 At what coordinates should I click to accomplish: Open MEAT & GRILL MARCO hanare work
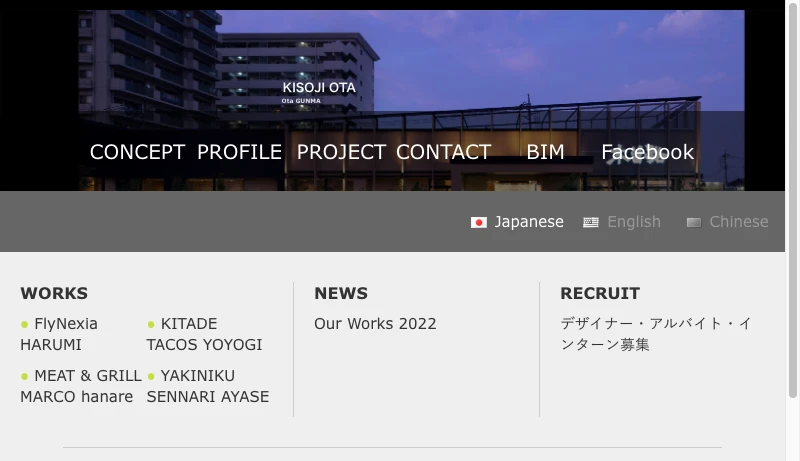click(81, 386)
